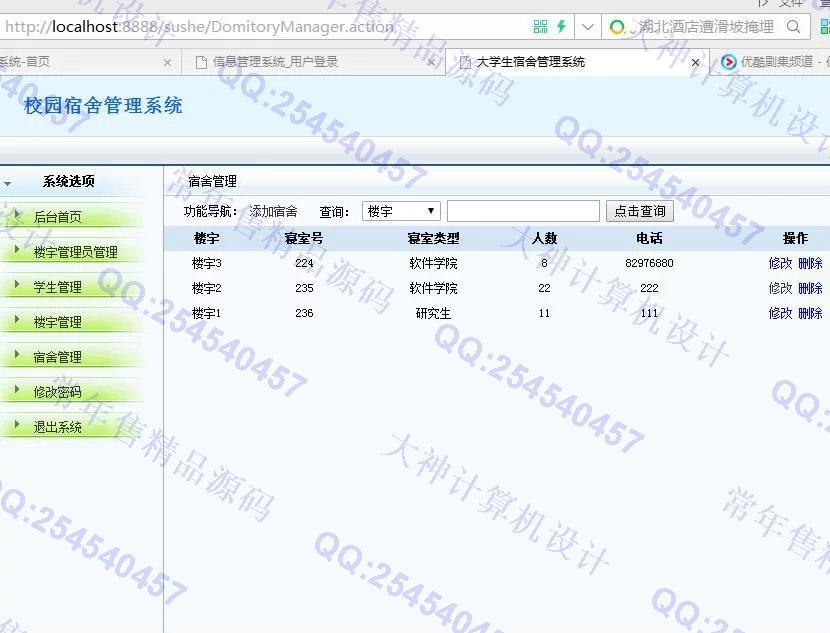
Task: Close the 信息管理系统_用户登录 tab
Action: [x=431, y=62]
